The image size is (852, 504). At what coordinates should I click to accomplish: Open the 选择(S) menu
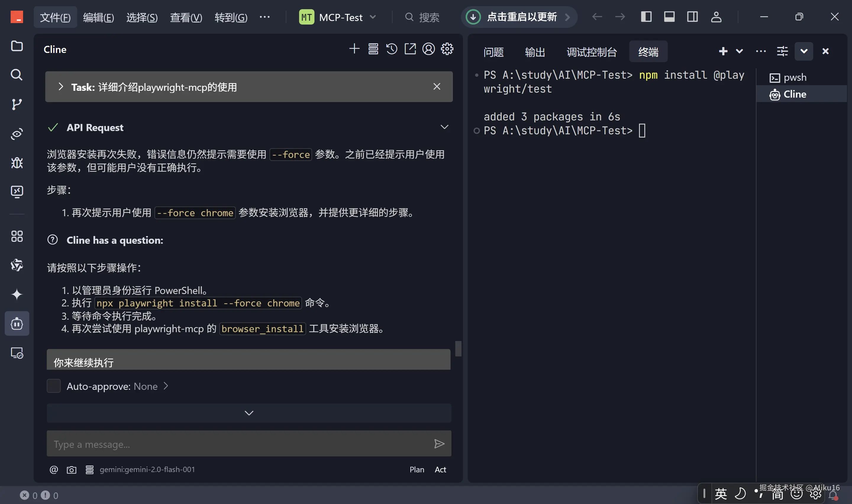(x=142, y=17)
